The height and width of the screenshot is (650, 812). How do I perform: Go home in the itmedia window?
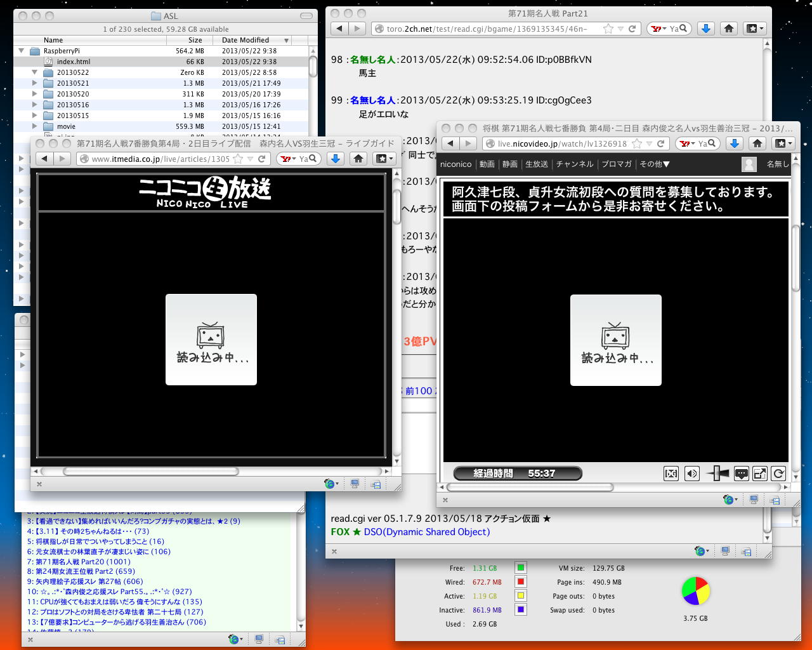[358, 159]
